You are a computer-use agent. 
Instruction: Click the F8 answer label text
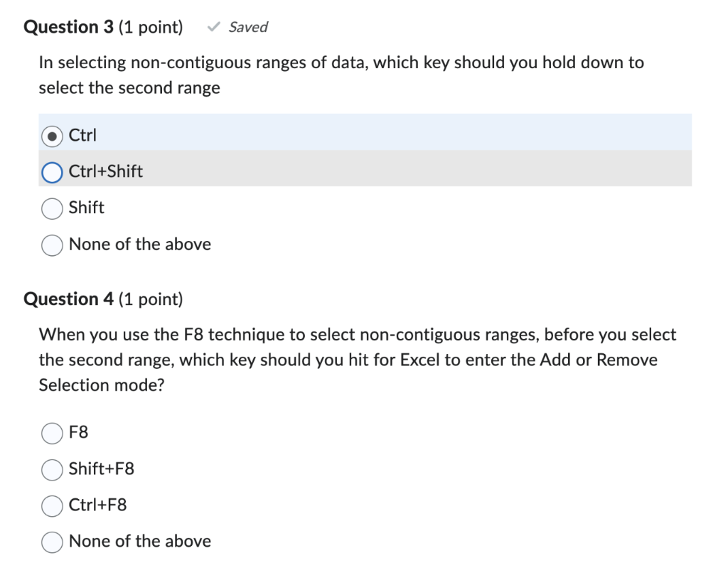point(77,433)
